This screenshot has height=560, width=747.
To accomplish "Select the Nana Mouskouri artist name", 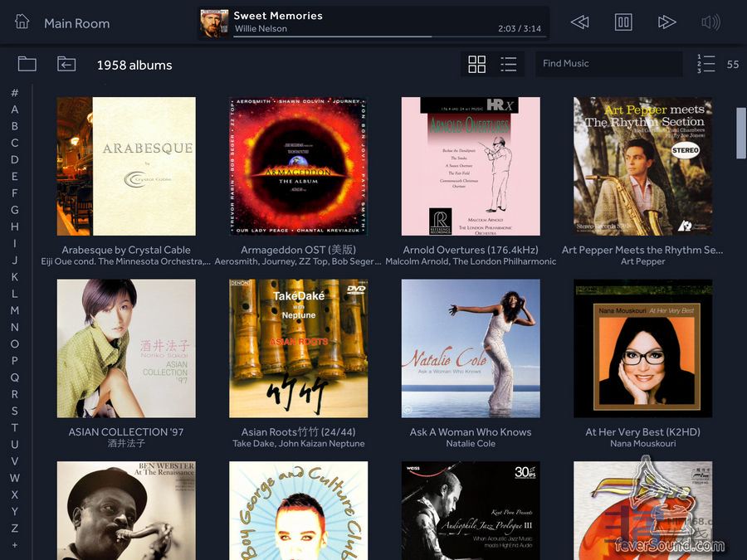I will pos(642,444).
